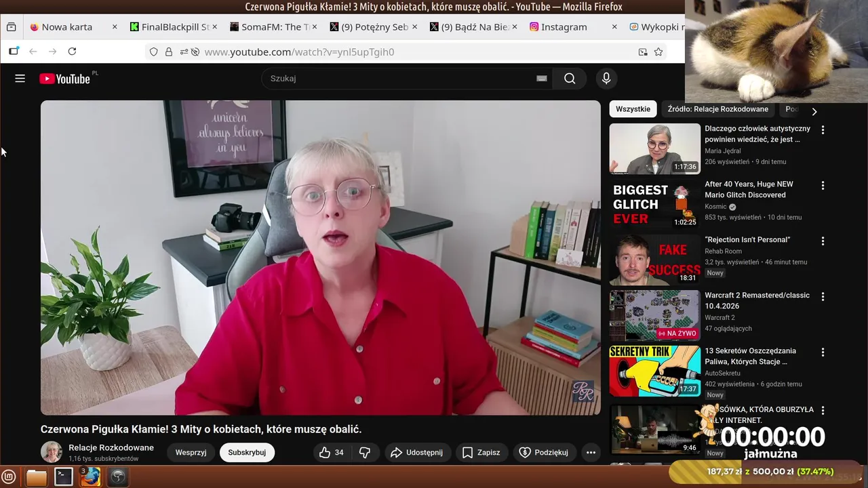Open the on-screen keyboard in search box
The height and width of the screenshot is (488, 868).
tap(541, 79)
